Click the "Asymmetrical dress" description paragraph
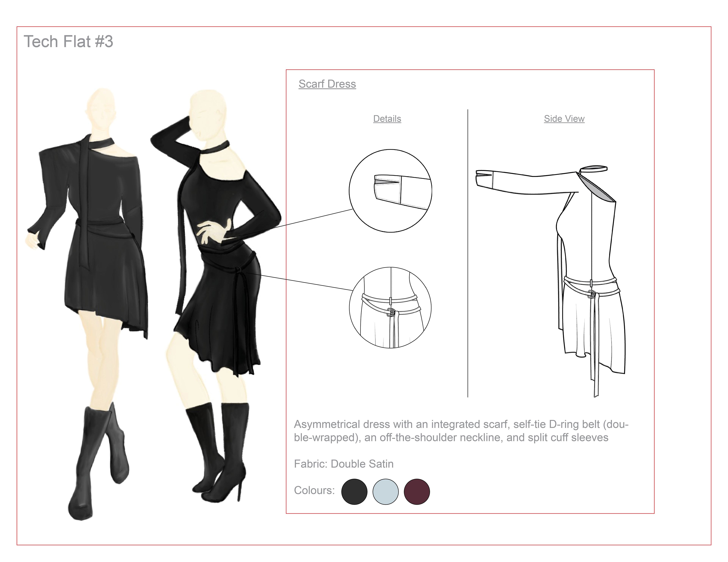This screenshot has width=728, height=562. [461, 431]
